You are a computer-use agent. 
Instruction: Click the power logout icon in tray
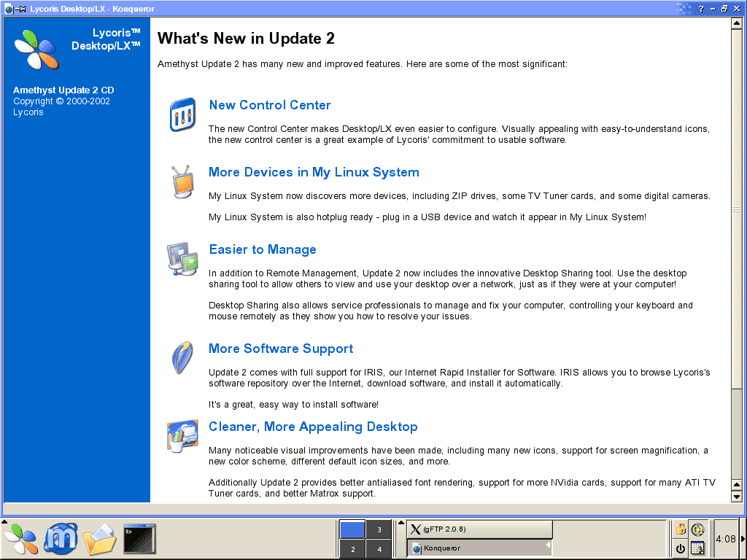(681, 548)
